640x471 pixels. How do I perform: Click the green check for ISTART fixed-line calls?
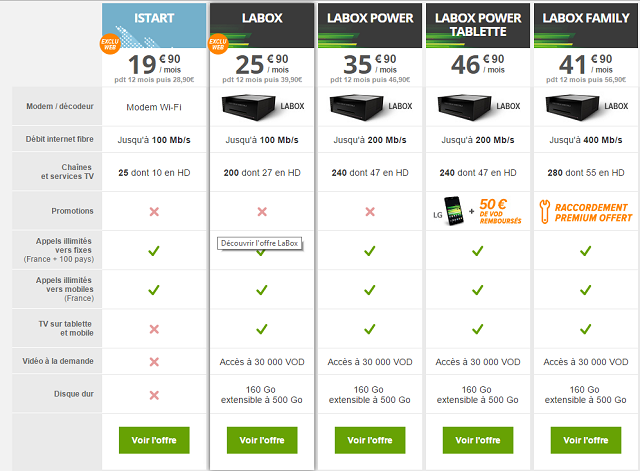tap(153, 251)
